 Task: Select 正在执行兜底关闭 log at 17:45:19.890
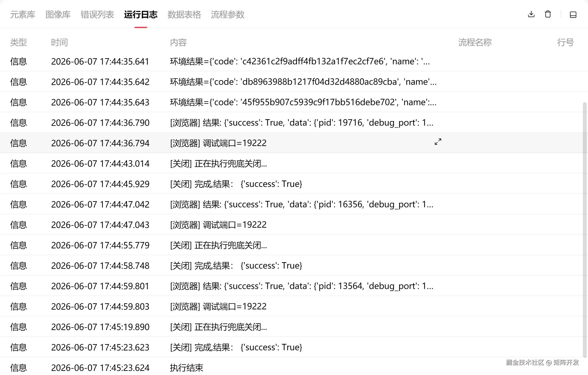294,327
